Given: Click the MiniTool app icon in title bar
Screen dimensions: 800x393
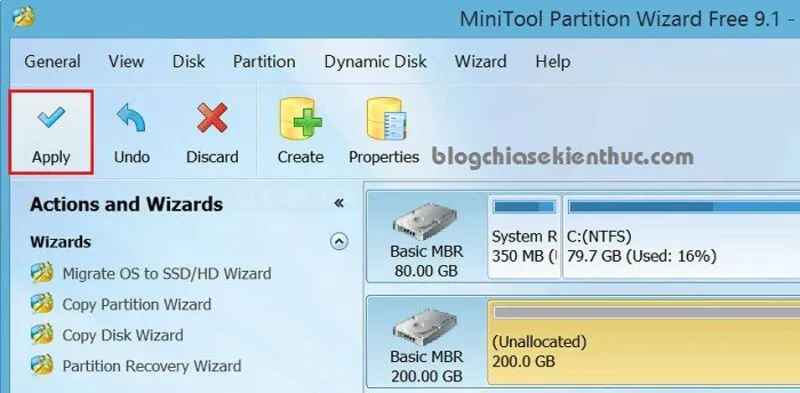Looking at the screenshot, I should click(23, 17).
